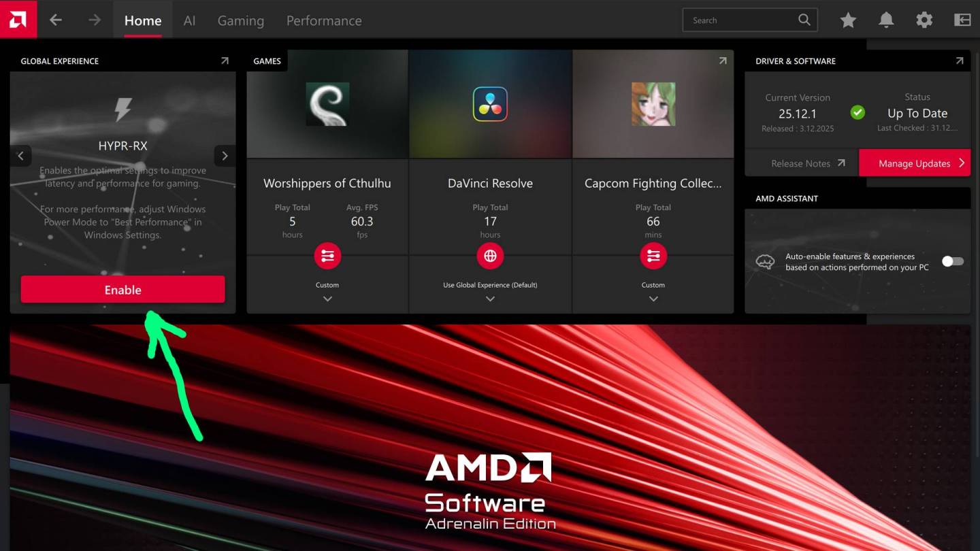The width and height of the screenshot is (980, 551).
Task: Open DaVinci Resolve global experience icon
Action: pyautogui.click(x=490, y=256)
